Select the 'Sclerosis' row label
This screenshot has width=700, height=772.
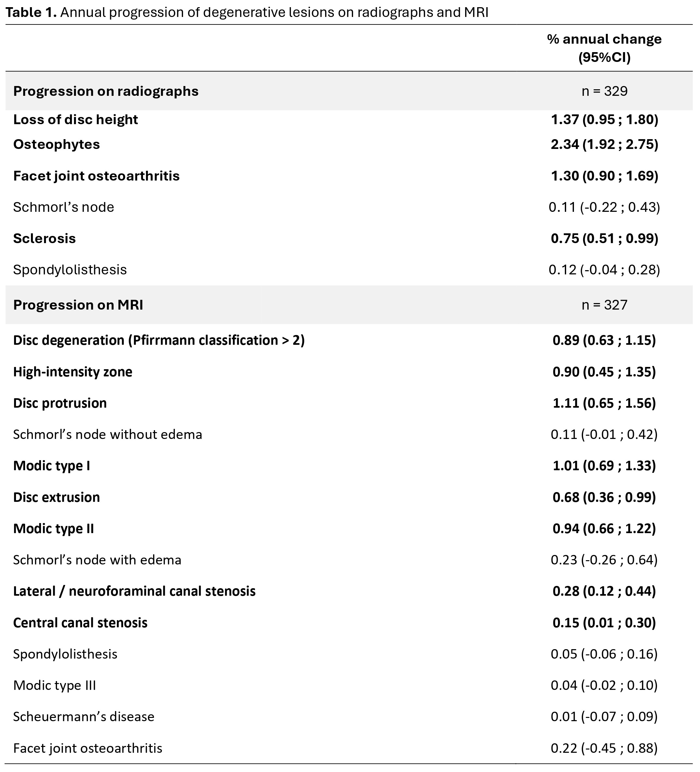(x=44, y=238)
